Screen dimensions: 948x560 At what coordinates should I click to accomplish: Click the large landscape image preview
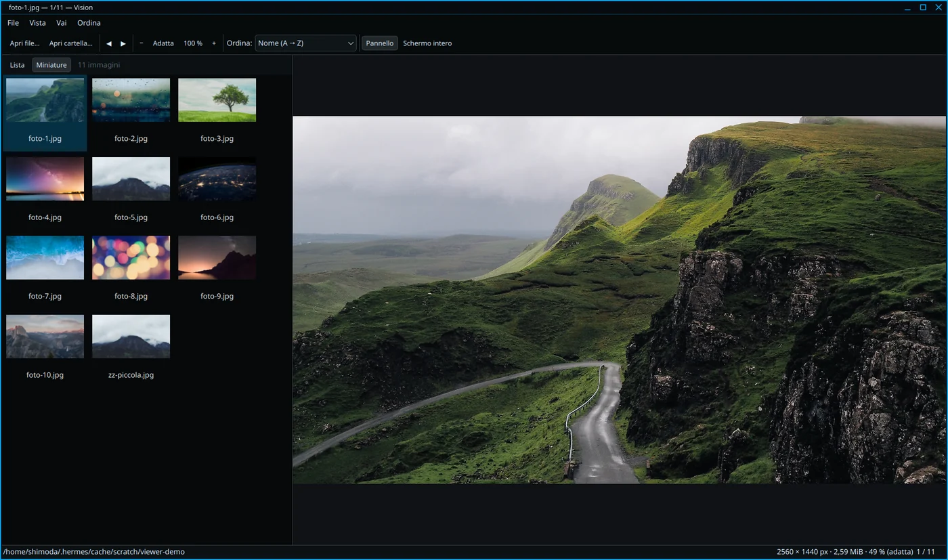(620, 300)
